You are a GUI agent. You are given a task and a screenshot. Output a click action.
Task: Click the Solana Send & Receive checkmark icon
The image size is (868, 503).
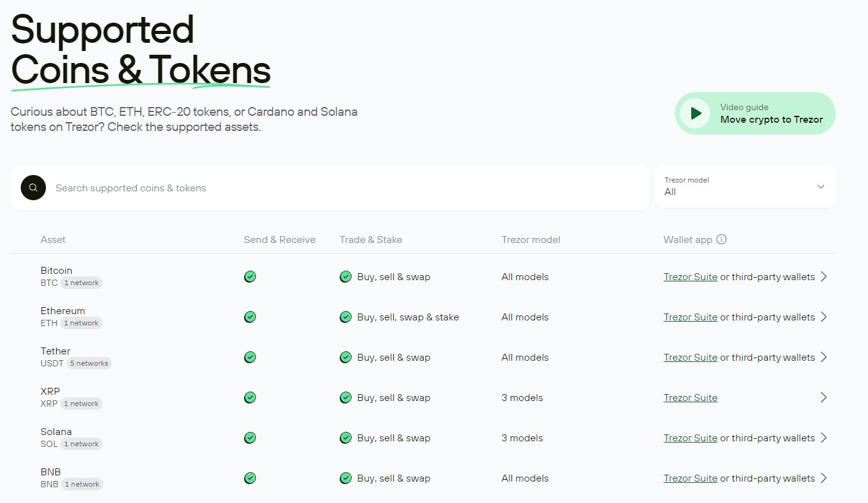click(x=250, y=438)
